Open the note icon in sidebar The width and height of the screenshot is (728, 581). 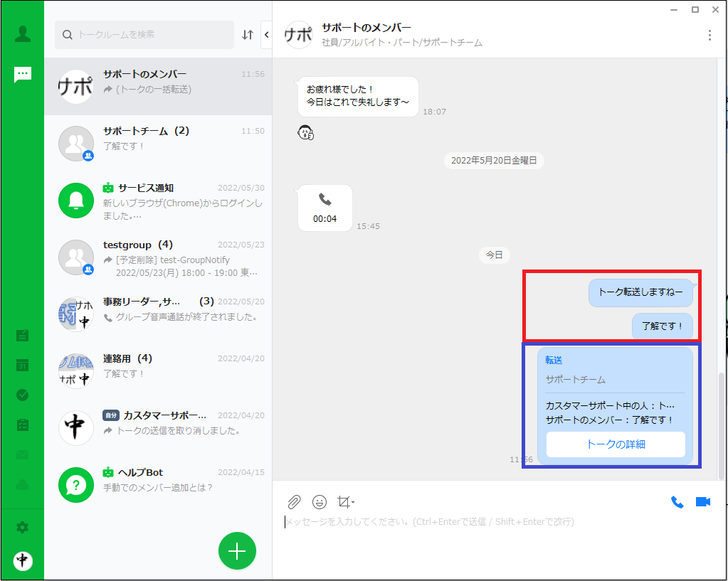pos(23,336)
